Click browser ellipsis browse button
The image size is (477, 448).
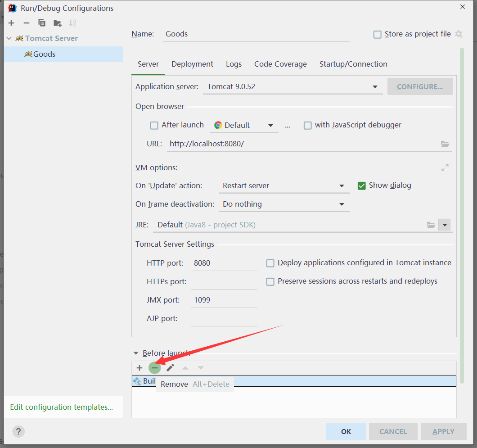(x=288, y=127)
